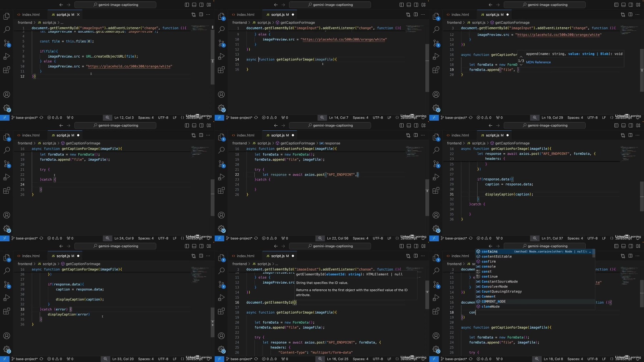644x362 pixels.
Task: Open Manage gear in pane showing Ln 16, Col 25
Action: (221, 349)
